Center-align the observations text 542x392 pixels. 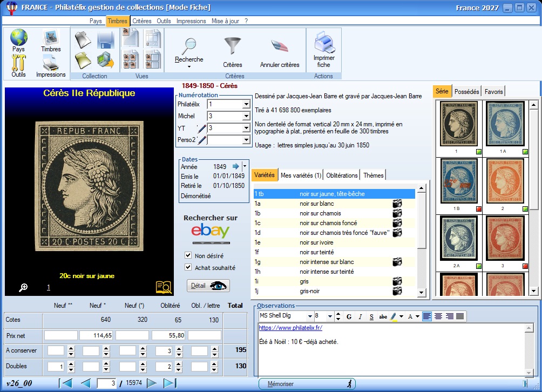coord(438,316)
